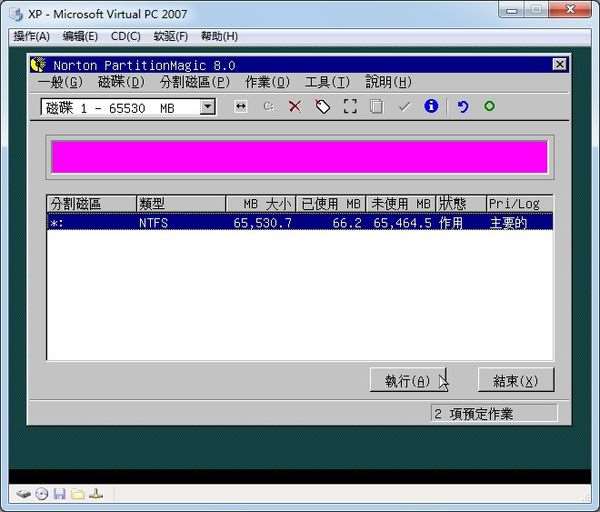
Task: Click the Virtual PC floppy disk status icon
Action: [x=59, y=494]
